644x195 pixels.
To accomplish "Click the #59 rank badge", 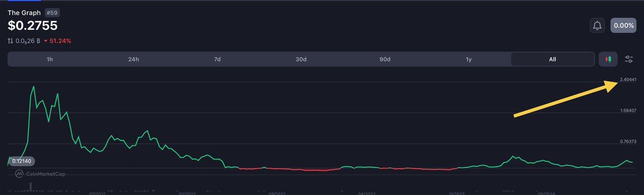I will pyautogui.click(x=53, y=12).
